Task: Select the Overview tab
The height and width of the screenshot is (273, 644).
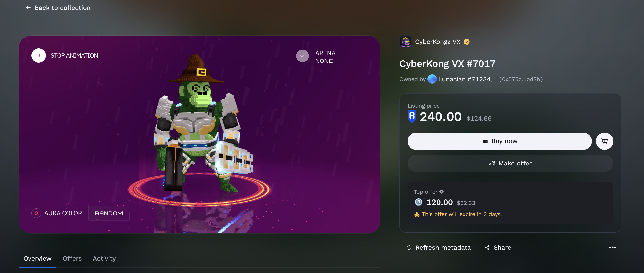Action: click(37, 259)
